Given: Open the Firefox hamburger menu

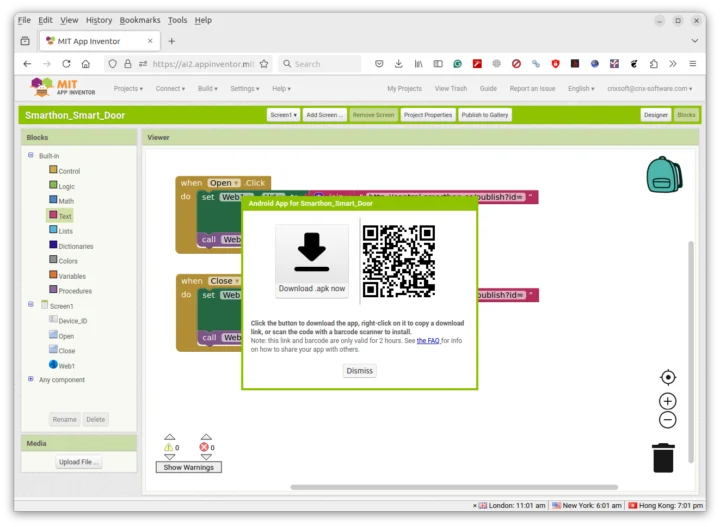Looking at the screenshot, I should 692,64.
